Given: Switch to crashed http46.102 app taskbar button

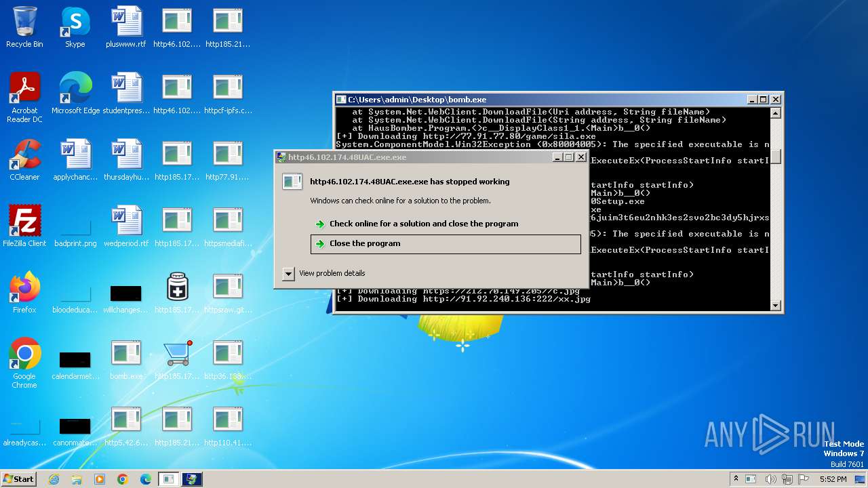Looking at the screenshot, I should 191,479.
